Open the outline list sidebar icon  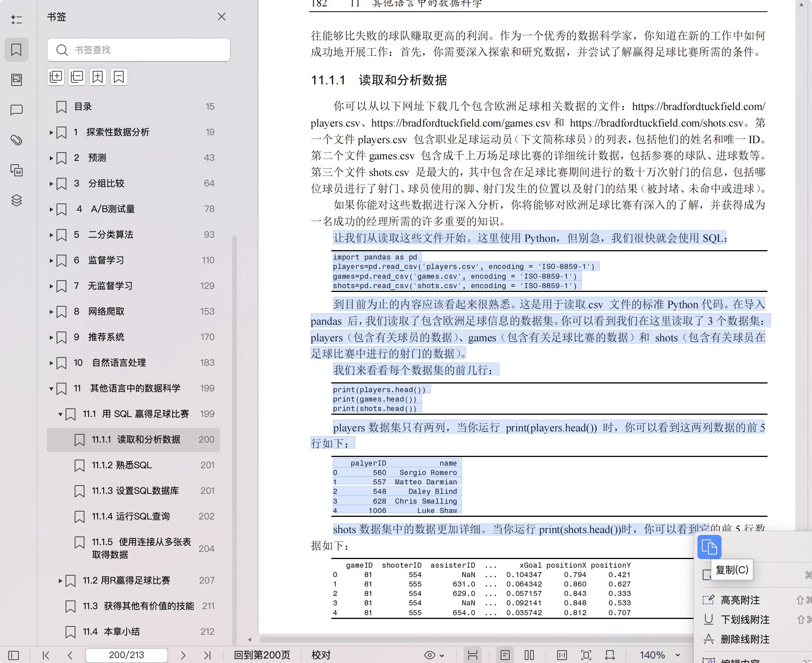[17, 20]
